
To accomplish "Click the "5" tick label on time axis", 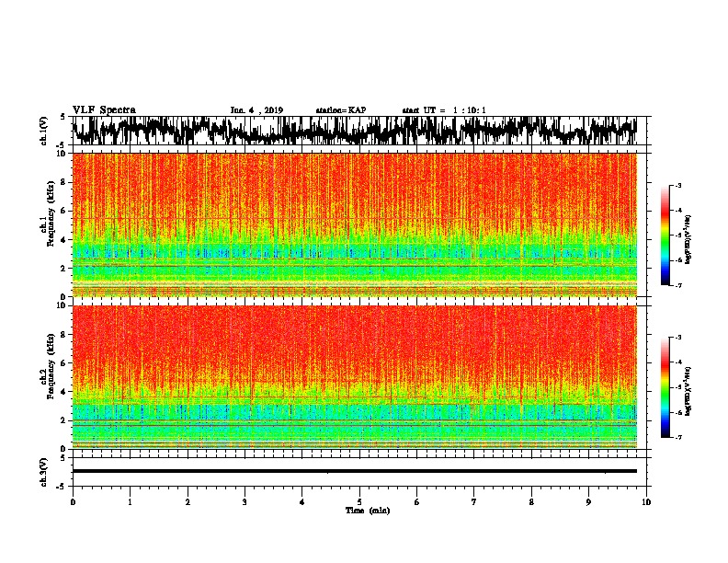I will click(x=359, y=502).
